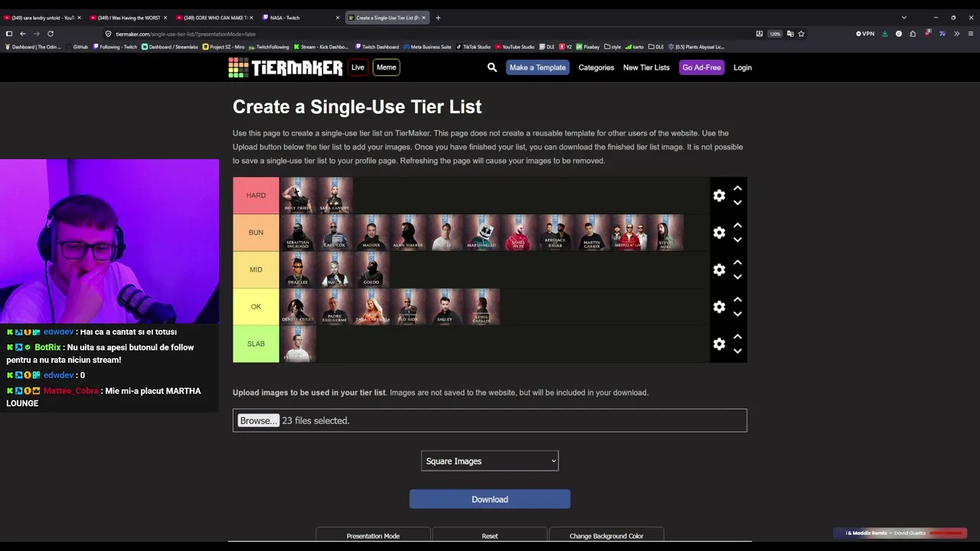The height and width of the screenshot is (551, 980).
Task: Open the Meta Business Suite bookmark
Action: point(428,47)
